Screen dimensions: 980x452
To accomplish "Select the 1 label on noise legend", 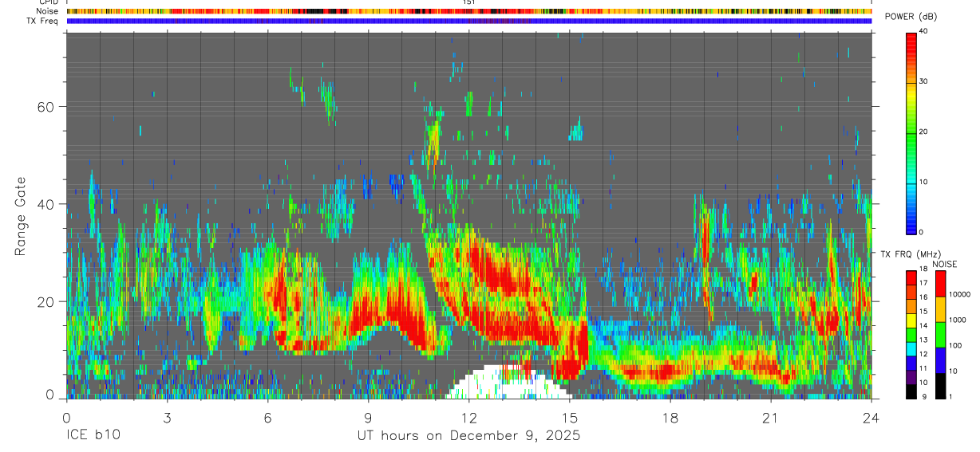I will (x=950, y=396).
